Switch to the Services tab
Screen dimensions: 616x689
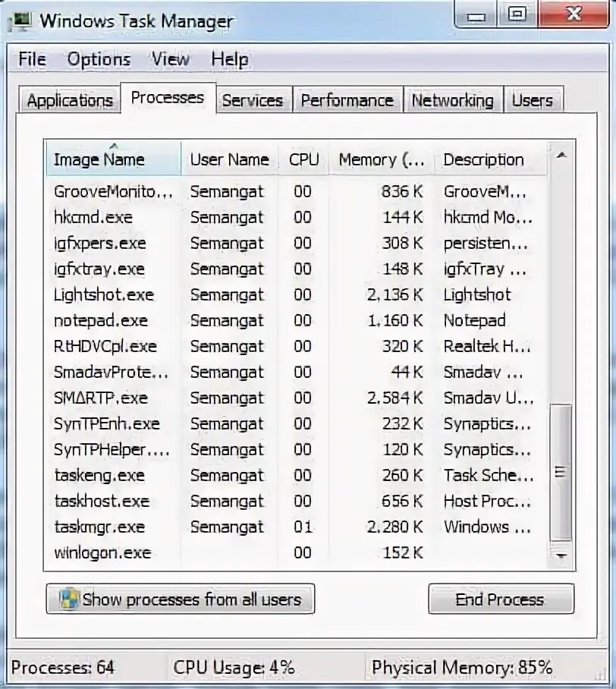click(x=253, y=101)
